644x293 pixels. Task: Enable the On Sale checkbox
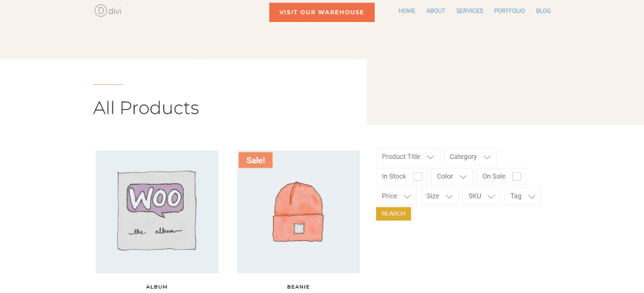pos(517,177)
